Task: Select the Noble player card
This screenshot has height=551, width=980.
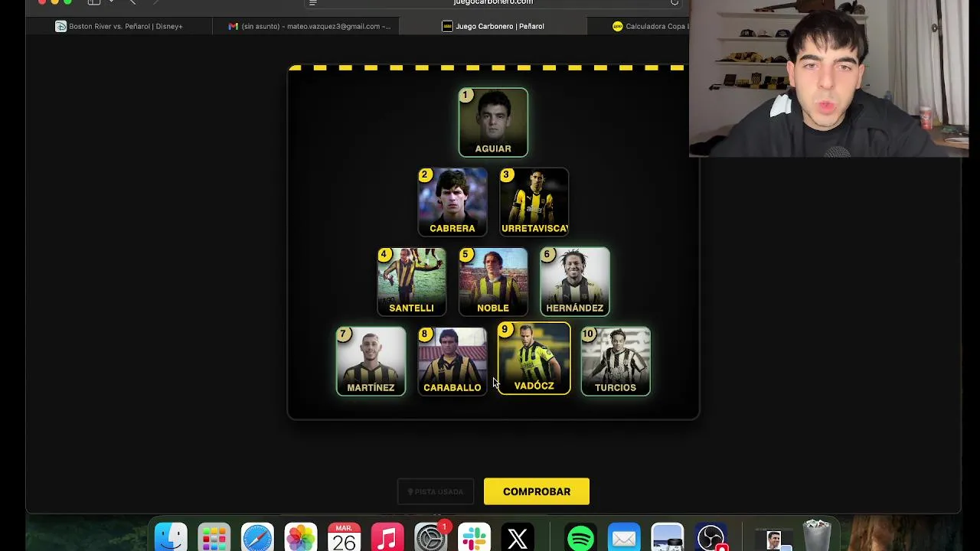Action: (x=493, y=282)
